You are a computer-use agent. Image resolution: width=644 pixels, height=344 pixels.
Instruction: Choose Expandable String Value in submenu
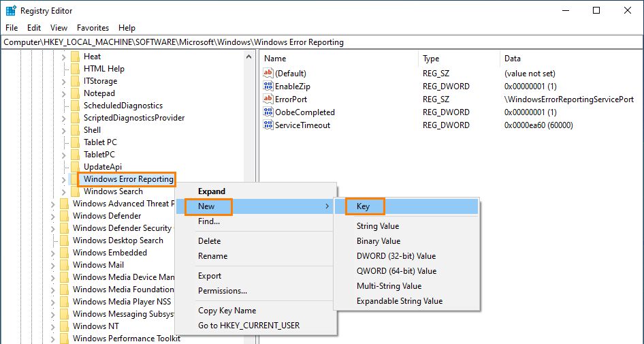tap(406, 301)
